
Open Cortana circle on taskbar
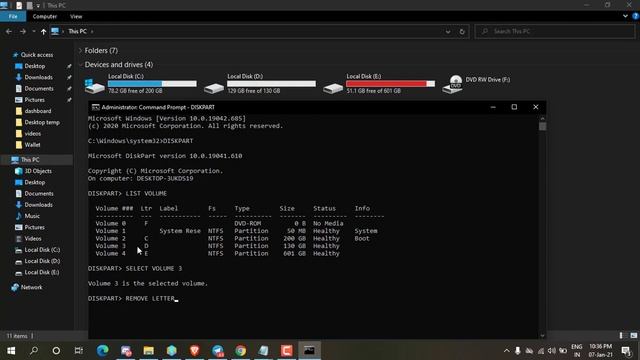pyautogui.click(x=56, y=350)
